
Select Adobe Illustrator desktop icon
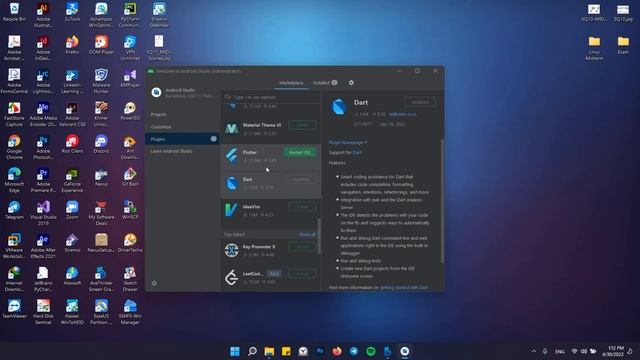(43, 15)
